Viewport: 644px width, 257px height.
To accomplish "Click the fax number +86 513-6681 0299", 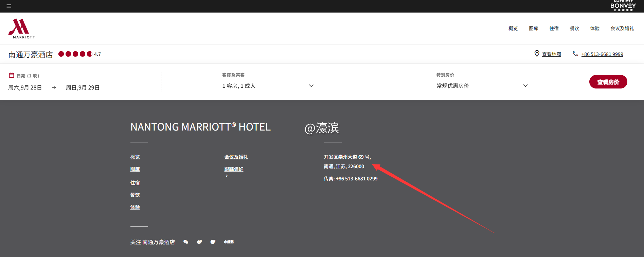I will pos(357,179).
